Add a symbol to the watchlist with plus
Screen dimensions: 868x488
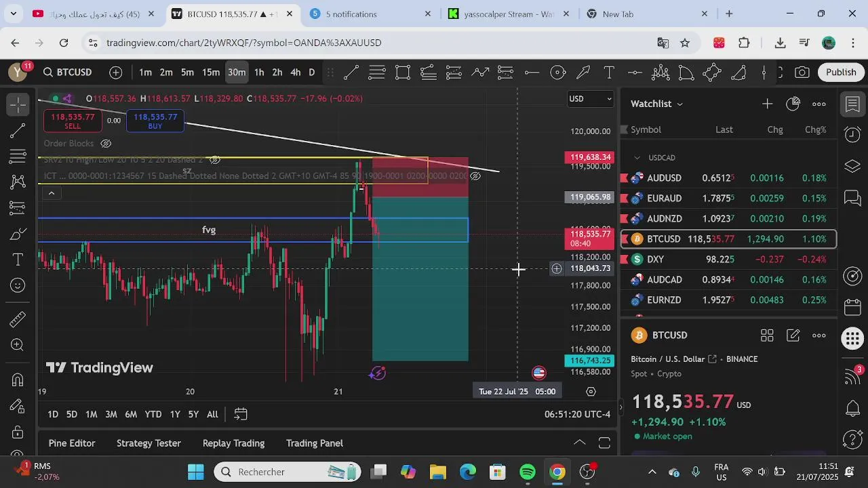[767, 104]
